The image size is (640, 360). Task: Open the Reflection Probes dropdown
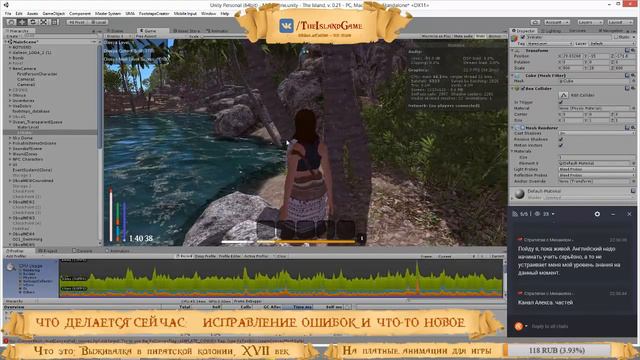click(x=596, y=175)
